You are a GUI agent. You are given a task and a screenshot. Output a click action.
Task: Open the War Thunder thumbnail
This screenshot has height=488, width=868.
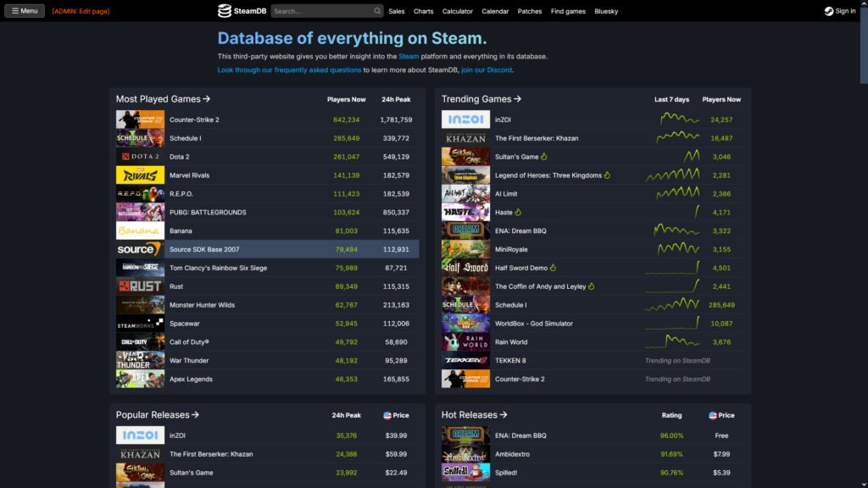coord(140,361)
